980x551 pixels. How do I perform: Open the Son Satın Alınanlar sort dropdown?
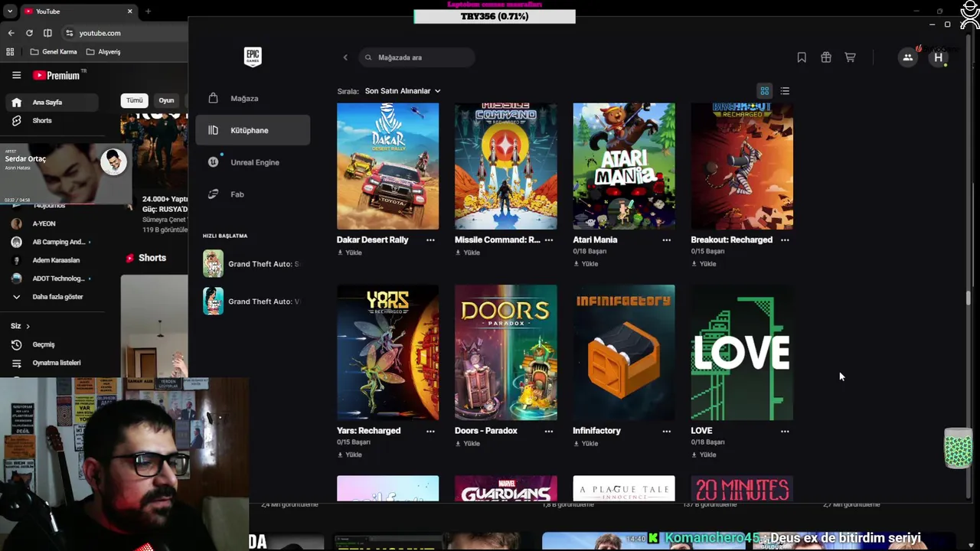click(403, 91)
